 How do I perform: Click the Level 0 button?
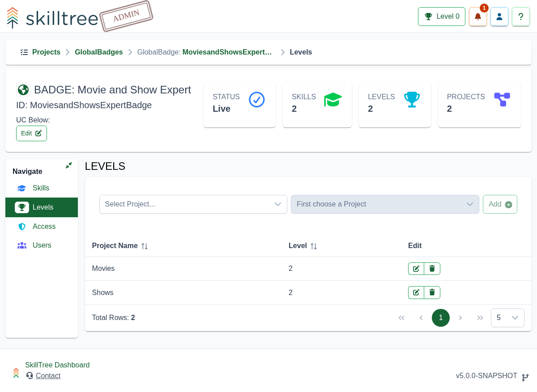click(x=442, y=17)
